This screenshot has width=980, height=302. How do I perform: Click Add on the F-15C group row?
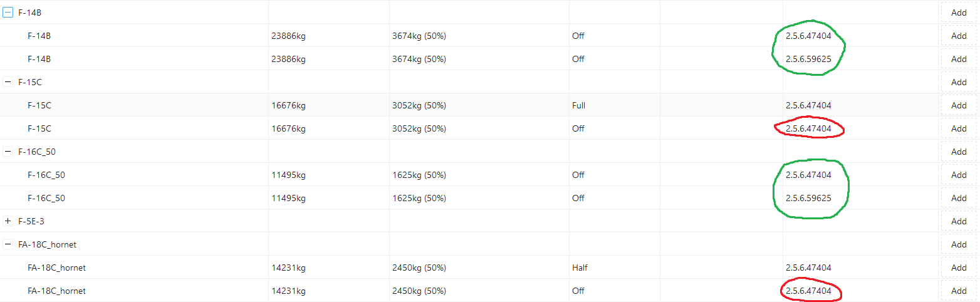959,82
